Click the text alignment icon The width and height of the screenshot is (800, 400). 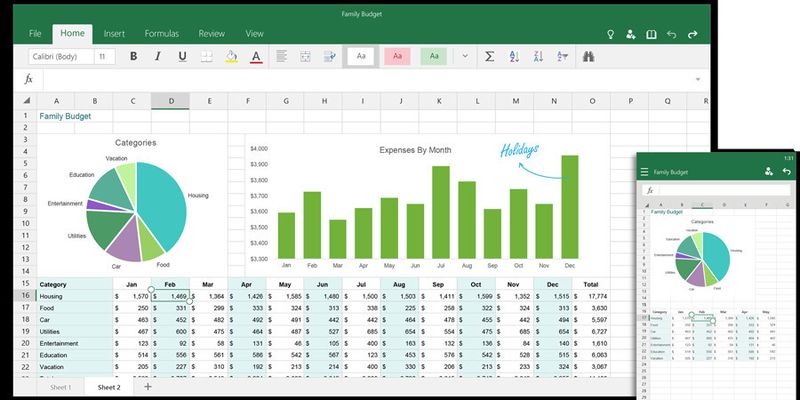pyautogui.click(x=282, y=57)
